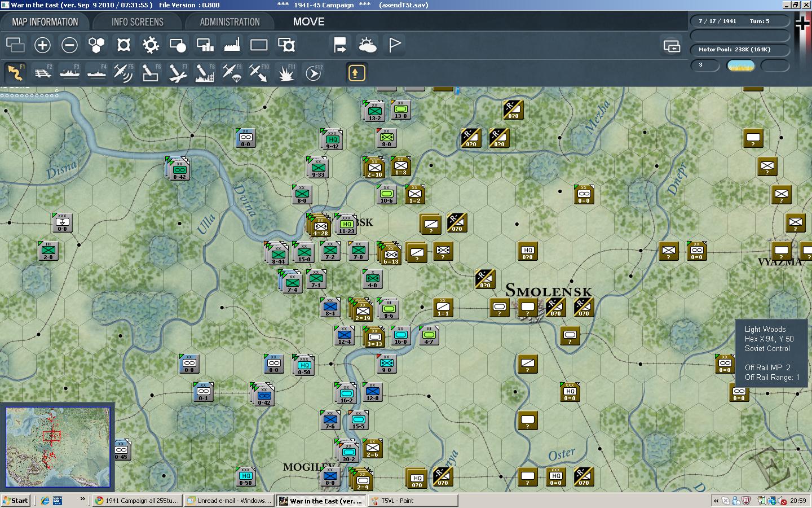Switch to the INFO SCREENS tab
This screenshot has width=812, height=508.
coord(138,22)
